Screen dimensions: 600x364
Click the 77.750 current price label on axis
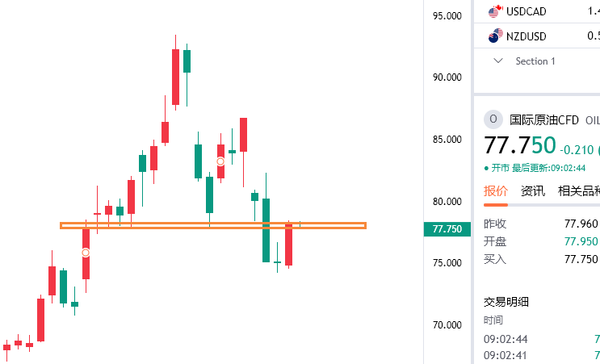click(447, 229)
